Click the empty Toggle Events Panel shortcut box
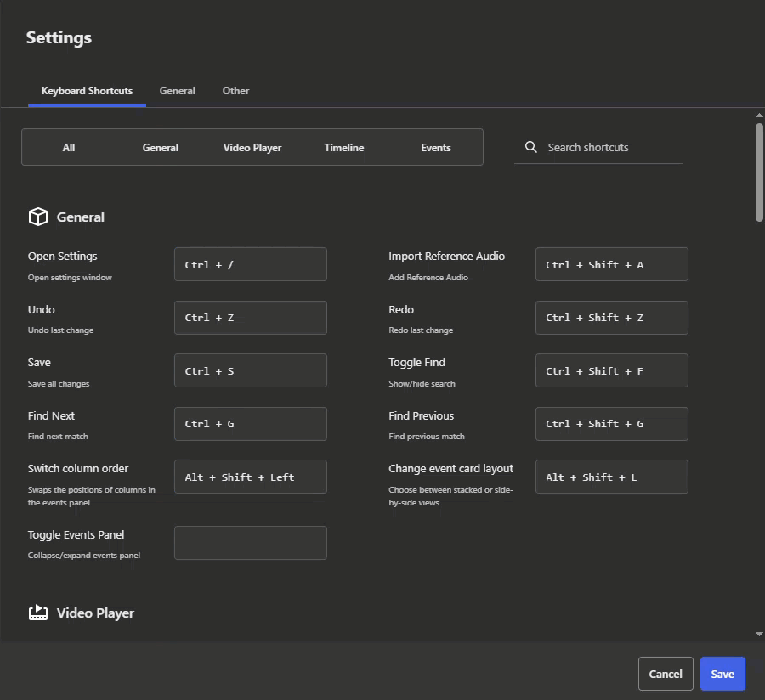This screenshot has width=765, height=700. tap(250, 543)
